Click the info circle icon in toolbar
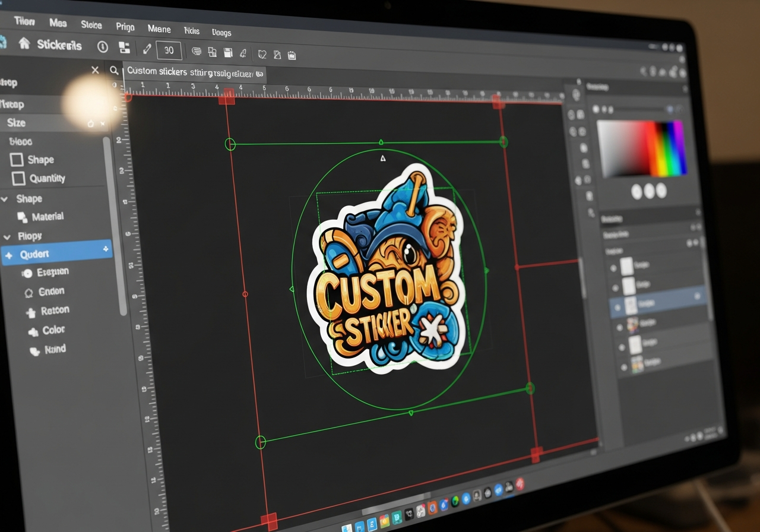This screenshot has width=760, height=532. click(103, 47)
